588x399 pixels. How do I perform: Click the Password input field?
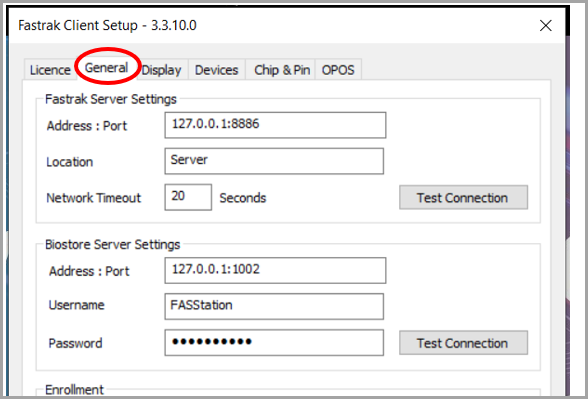pyautogui.click(x=274, y=342)
